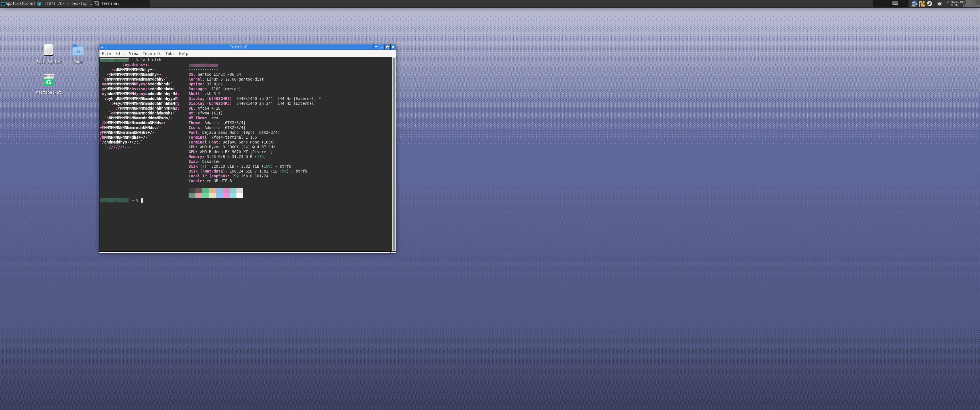This screenshot has height=410, width=980.
Task: Open the View menu in Terminal
Action: click(x=133, y=54)
